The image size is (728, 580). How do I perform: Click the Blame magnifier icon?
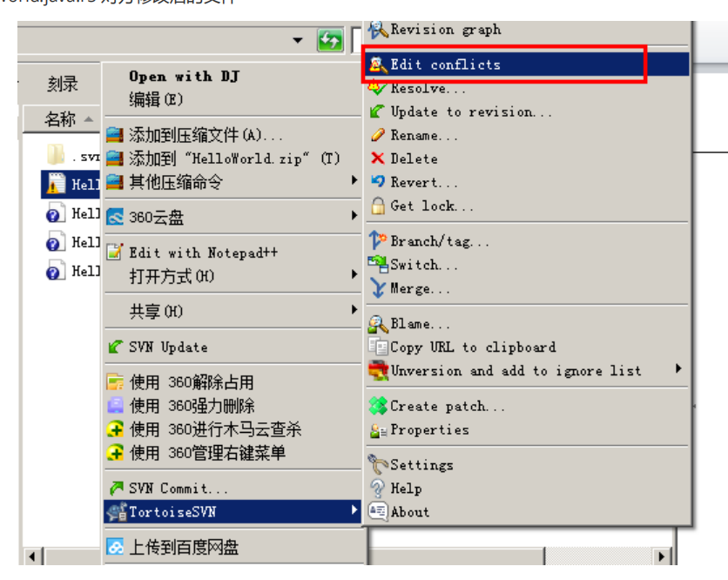pos(378,324)
